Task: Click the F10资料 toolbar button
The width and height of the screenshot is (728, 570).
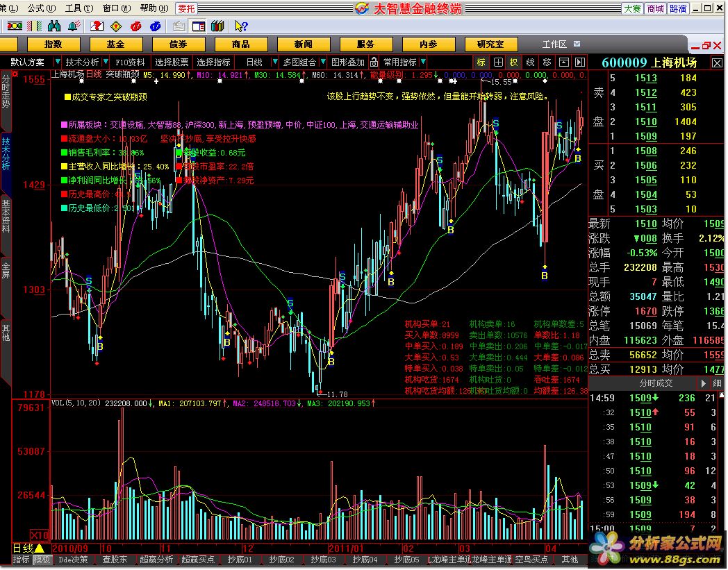Action: click(129, 62)
